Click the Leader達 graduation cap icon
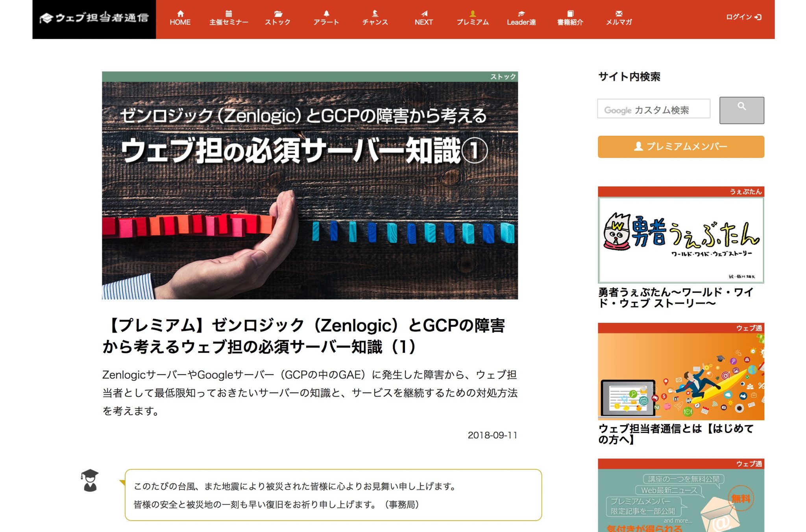This screenshot has width=806, height=532. [521, 14]
